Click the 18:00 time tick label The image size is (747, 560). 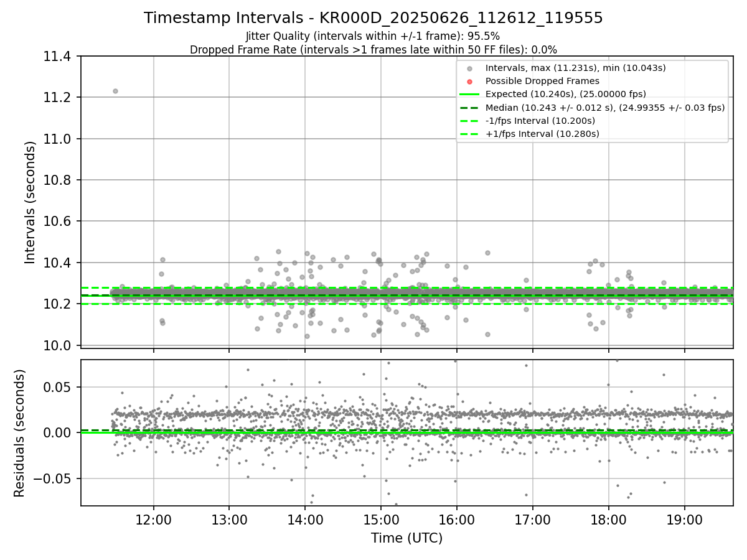609,519
